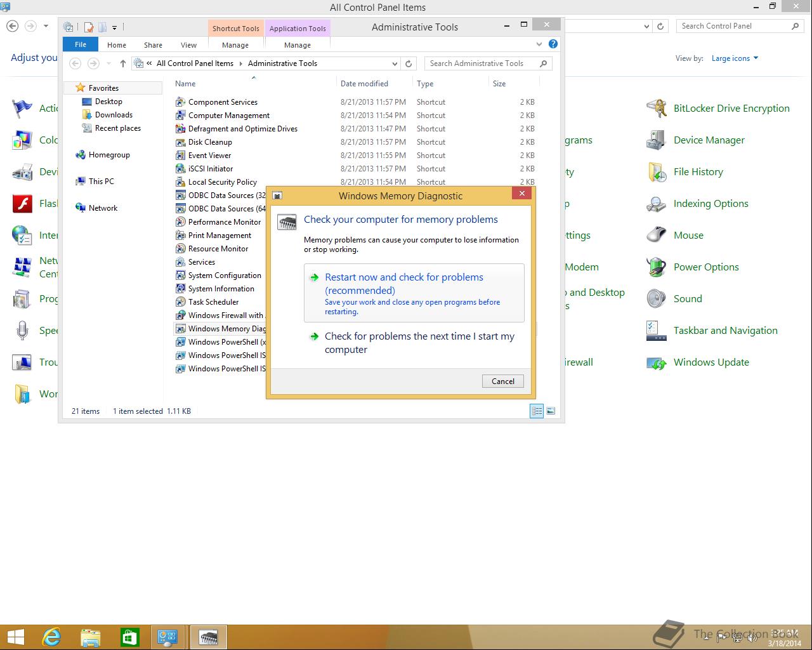Choose Restart now and check for problems
Viewport: 812px width, 650px height.
click(414, 293)
